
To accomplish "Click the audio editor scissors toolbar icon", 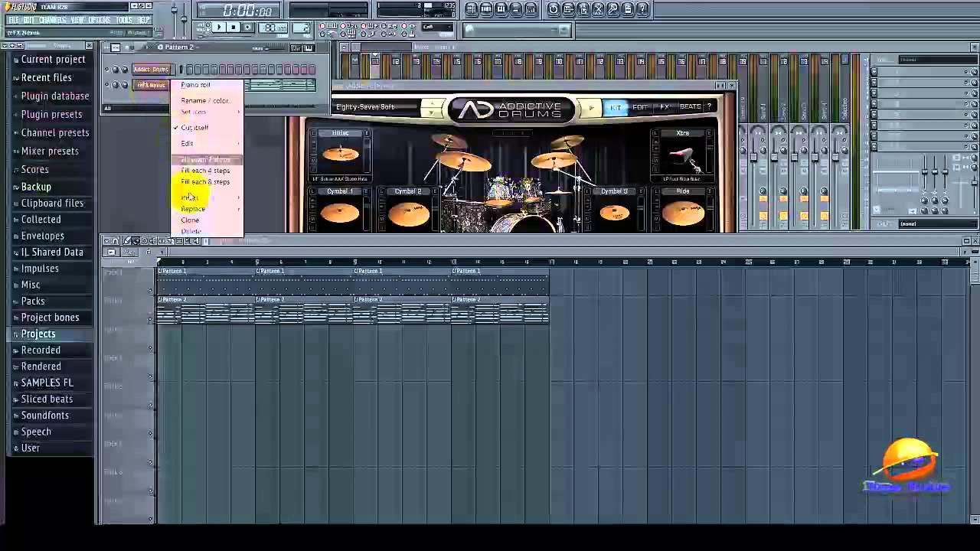I will [598, 9].
